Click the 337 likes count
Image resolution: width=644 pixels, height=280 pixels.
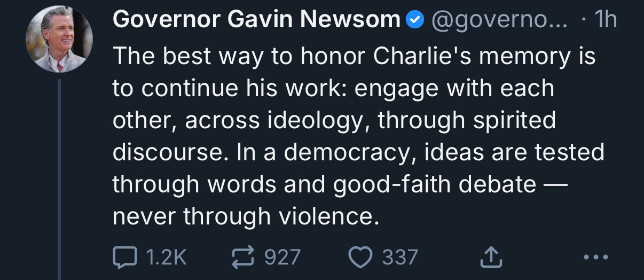pyautogui.click(x=400, y=257)
